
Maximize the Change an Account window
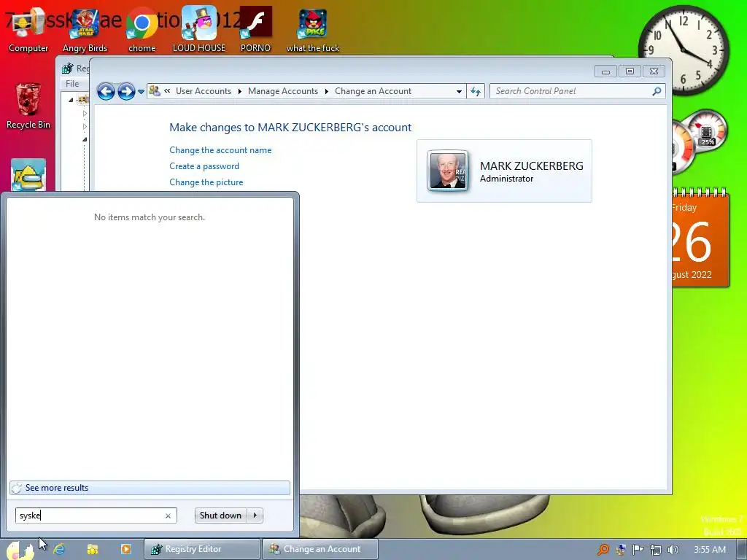630,71
